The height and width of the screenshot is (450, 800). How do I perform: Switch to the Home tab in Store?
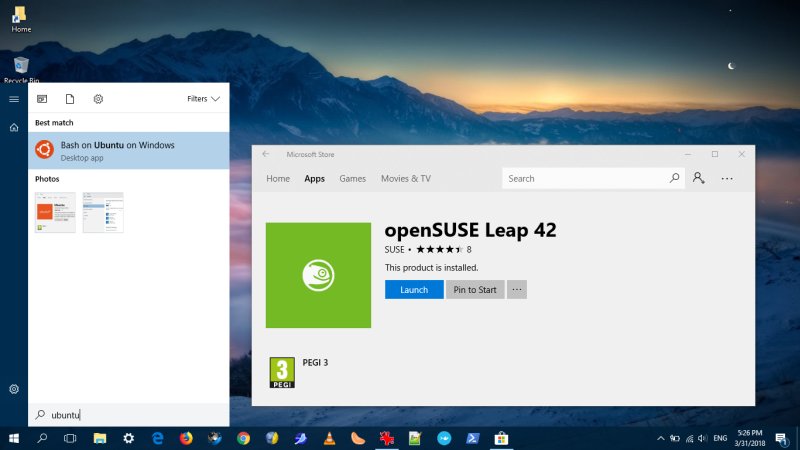point(278,179)
